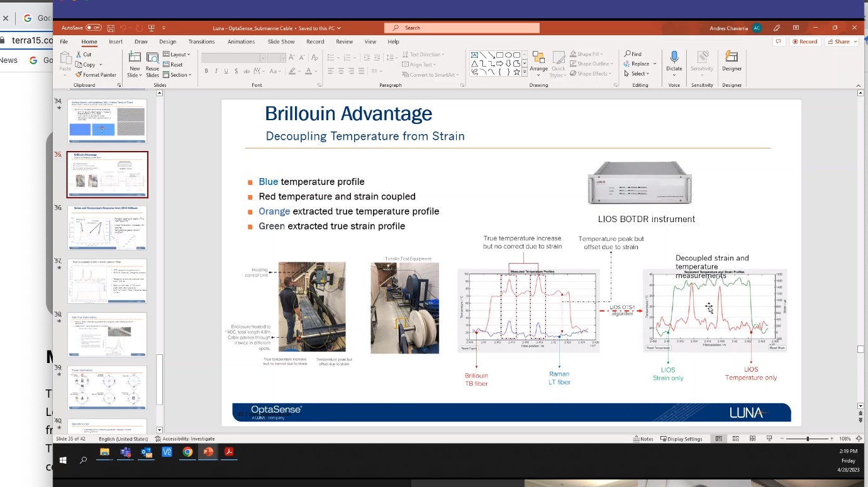Switch to Reading View icon
The image size is (868, 487).
click(x=752, y=439)
